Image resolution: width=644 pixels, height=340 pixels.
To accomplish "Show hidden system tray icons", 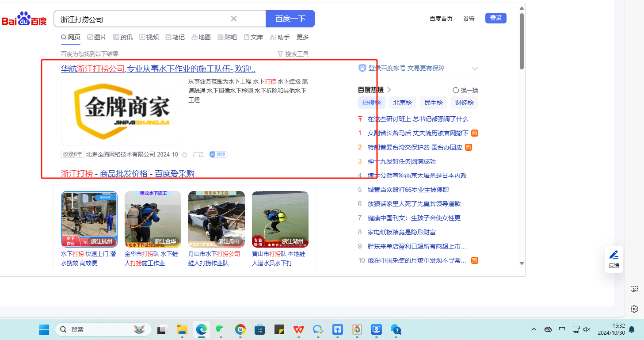I will (x=534, y=329).
